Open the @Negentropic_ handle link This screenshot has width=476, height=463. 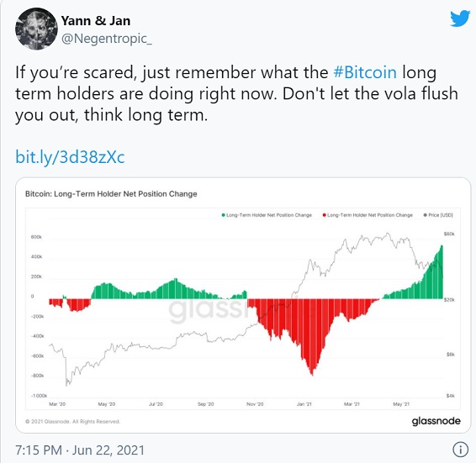[107, 39]
